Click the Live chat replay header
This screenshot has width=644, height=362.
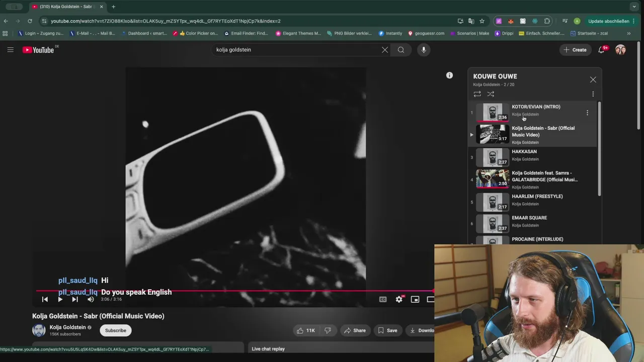click(268, 349)
